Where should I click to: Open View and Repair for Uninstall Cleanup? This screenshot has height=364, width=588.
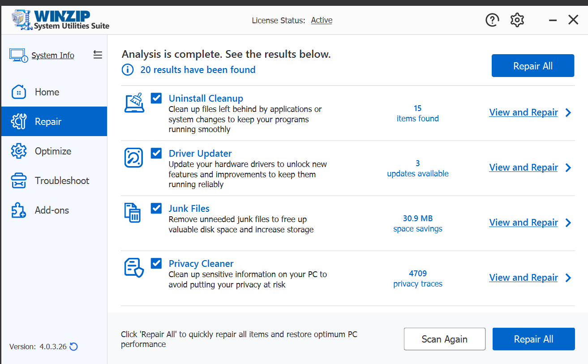(524, 112)
